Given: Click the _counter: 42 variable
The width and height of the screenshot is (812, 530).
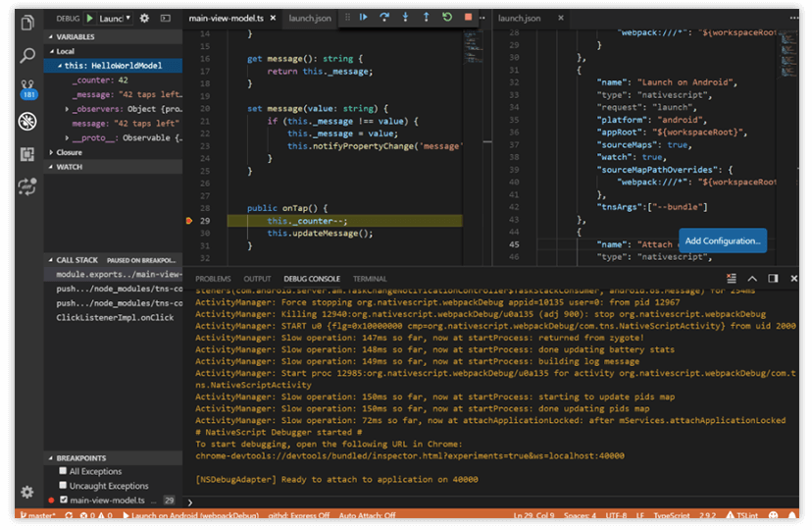Looking at the screenshot, I should [x=100, y=80].
